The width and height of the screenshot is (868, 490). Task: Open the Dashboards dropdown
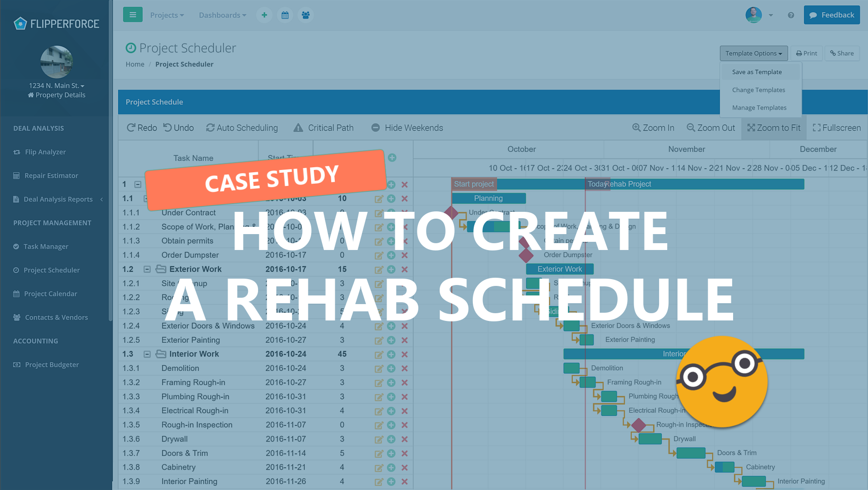pos(223,15)
